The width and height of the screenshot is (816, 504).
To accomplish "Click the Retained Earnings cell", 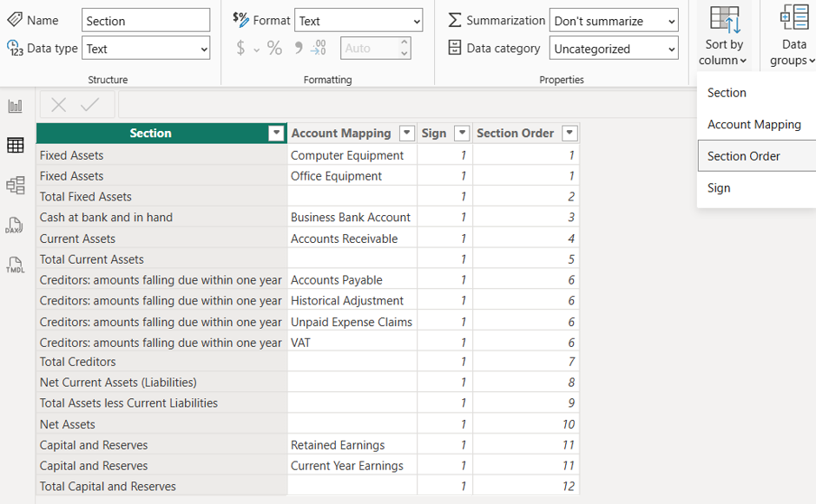I will click(352, 445).
